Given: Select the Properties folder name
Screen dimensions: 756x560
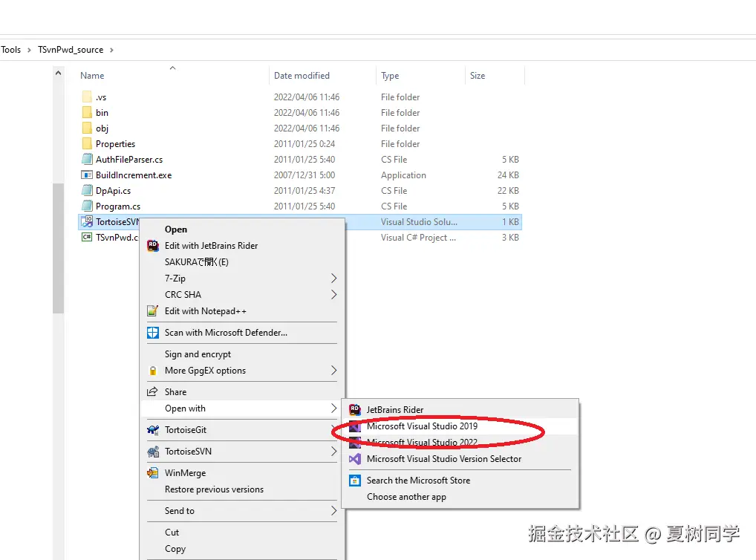Looking at the screenshot, I should click(x=115, y=144).
